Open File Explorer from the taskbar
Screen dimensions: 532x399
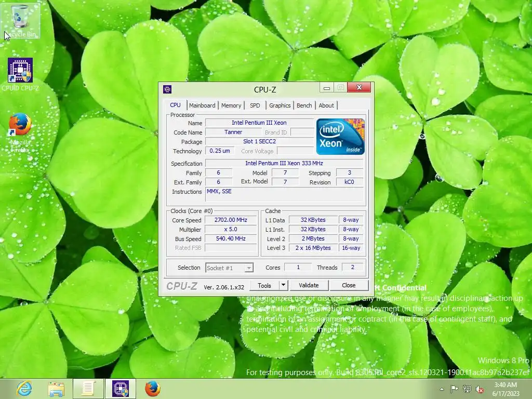click(x=56, y=389)
